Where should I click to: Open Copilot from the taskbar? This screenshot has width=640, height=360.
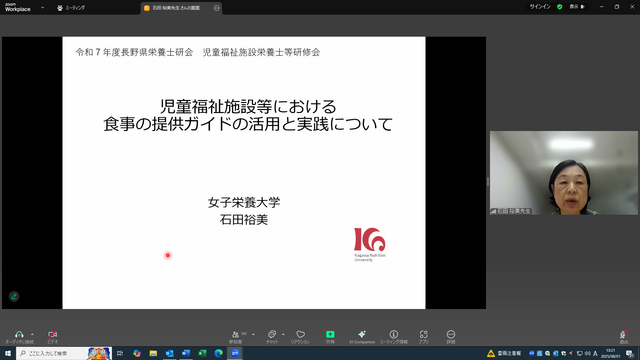[x=137, y=353]
